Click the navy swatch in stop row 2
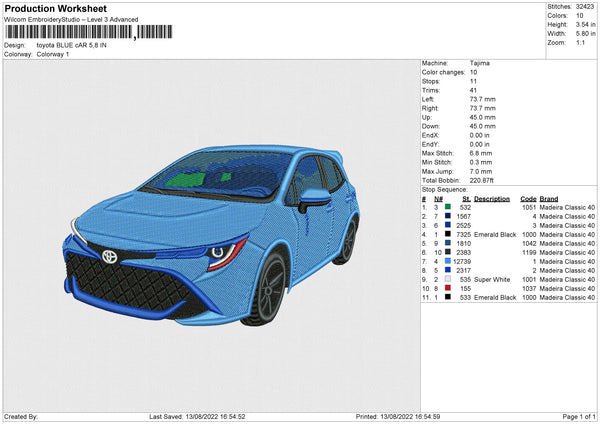Screen dimensions: 600x424 (448, 216)
